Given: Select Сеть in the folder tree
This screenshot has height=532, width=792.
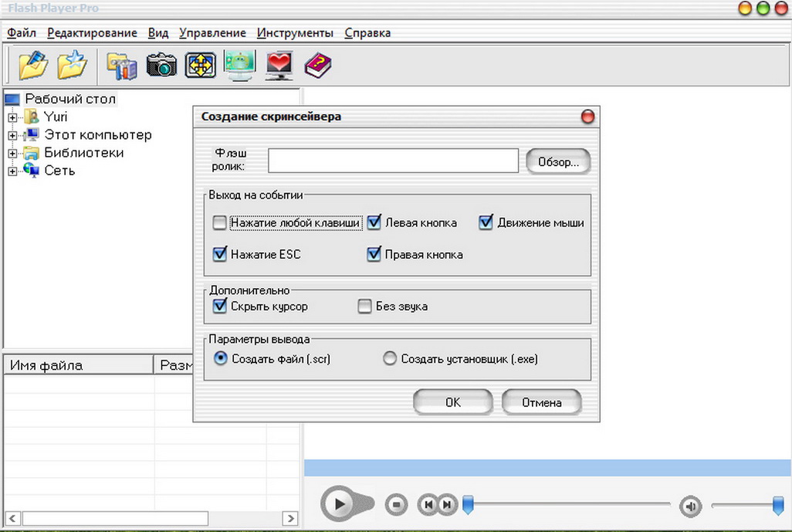Looking at the screenshot, I should click(x=59, y=171).
